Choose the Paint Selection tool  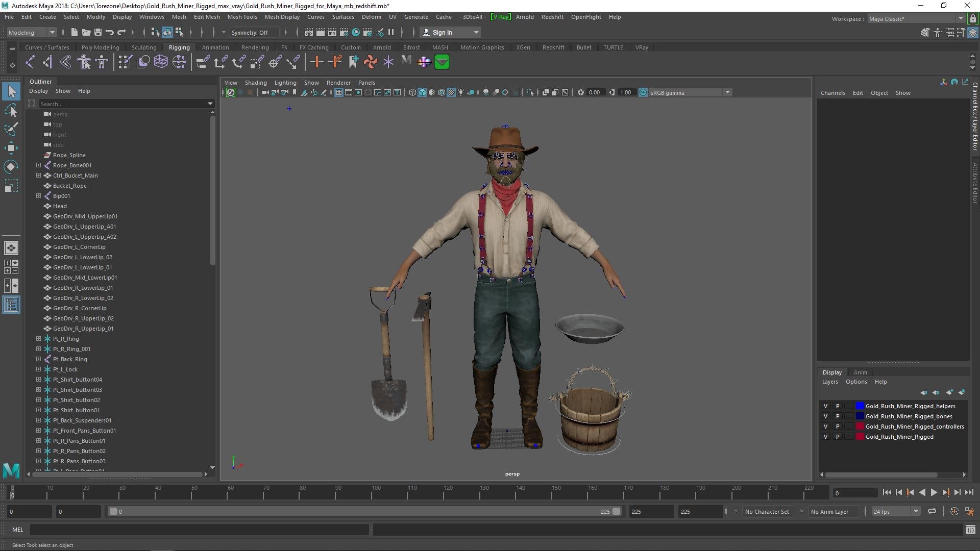pyautogui.click(x=11, y=129)
